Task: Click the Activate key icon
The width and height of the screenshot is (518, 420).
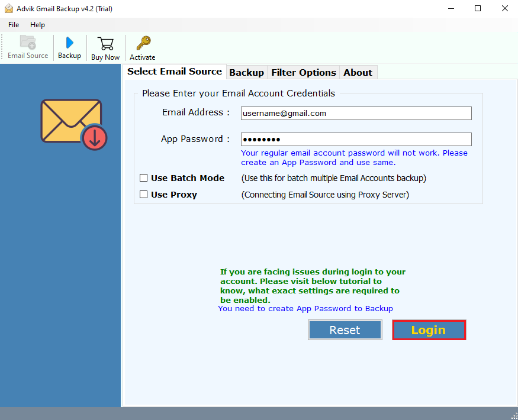Action: pos(143,43)
